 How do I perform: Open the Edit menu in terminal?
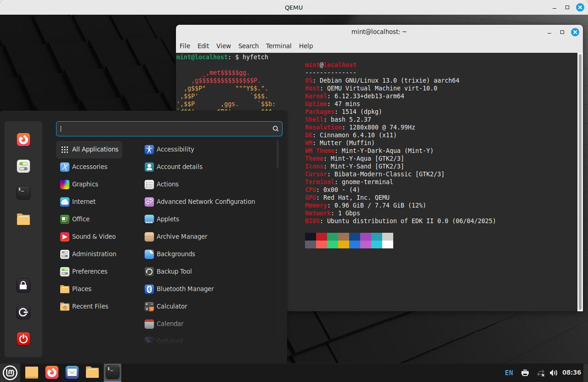tap(203, 46)
